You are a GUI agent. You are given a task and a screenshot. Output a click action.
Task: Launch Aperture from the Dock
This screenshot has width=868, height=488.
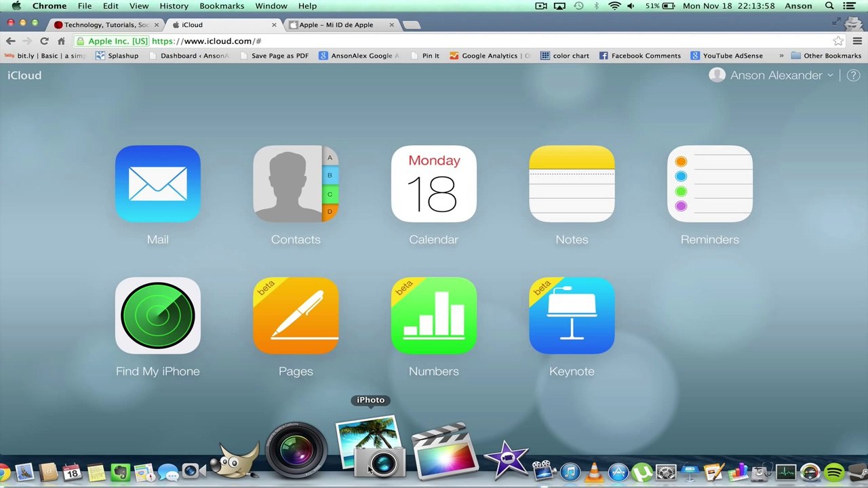[296, 449]
